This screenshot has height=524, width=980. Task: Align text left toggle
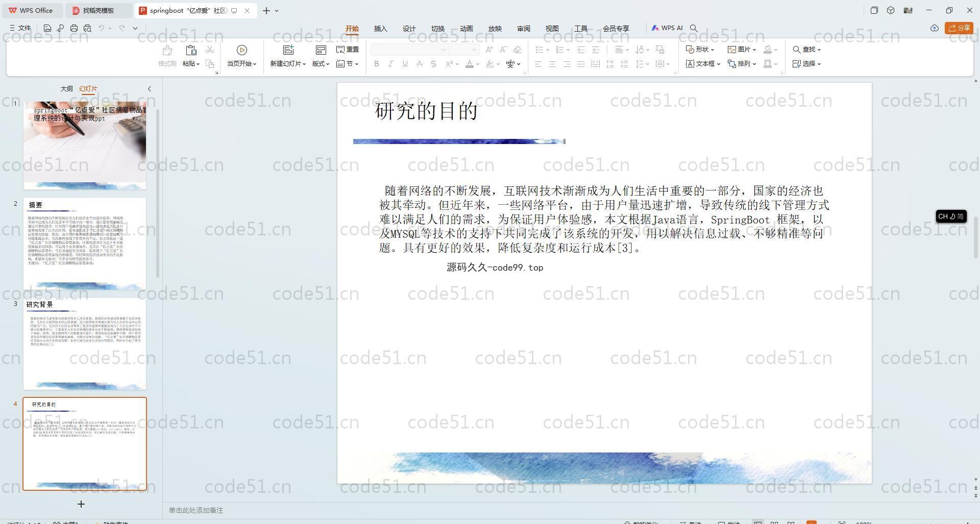pyautogui.click(x=538, y=64)
